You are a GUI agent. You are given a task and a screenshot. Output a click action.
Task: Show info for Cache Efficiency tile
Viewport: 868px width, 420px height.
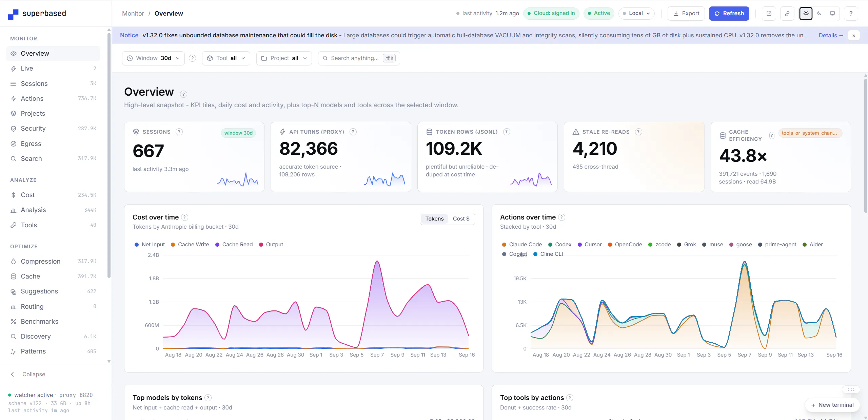[772, 135]
